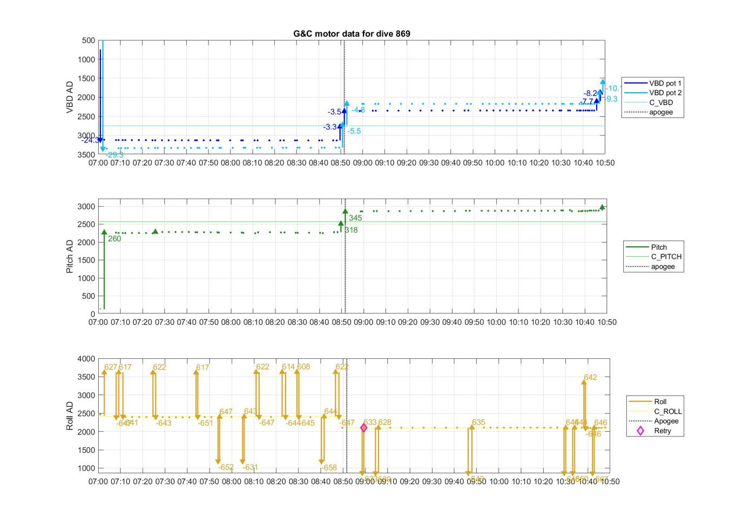
Task: Click the '09:30' x-axis tick on Pitch plot
Action: 430,322
